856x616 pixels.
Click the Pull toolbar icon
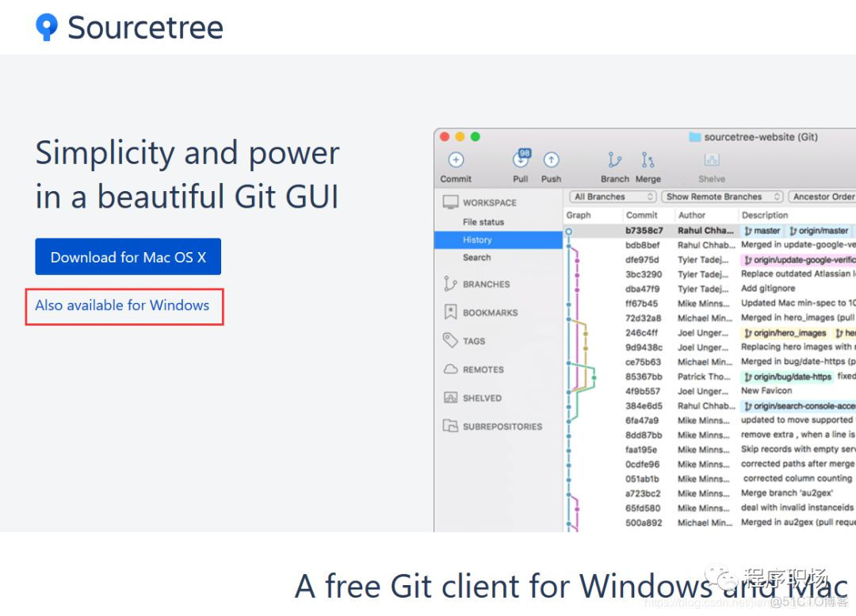click(522, 159)
